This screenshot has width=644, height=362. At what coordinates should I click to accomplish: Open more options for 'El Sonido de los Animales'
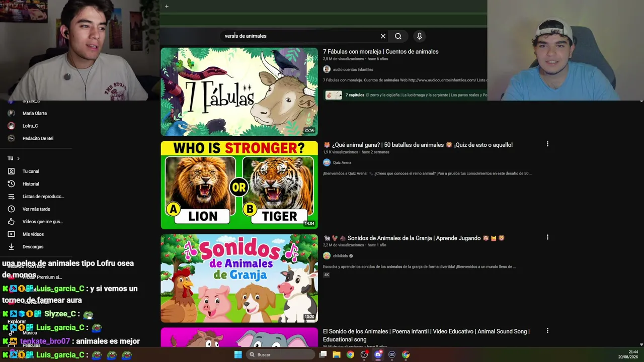click(x=547, y=331)
